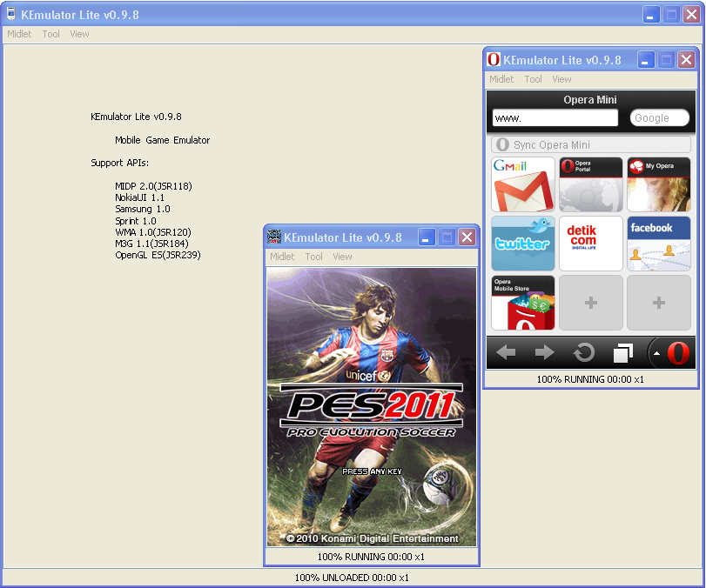706x588 pixels.
Task: Open Opera Mini tabs icon
Action: point(623,352)
